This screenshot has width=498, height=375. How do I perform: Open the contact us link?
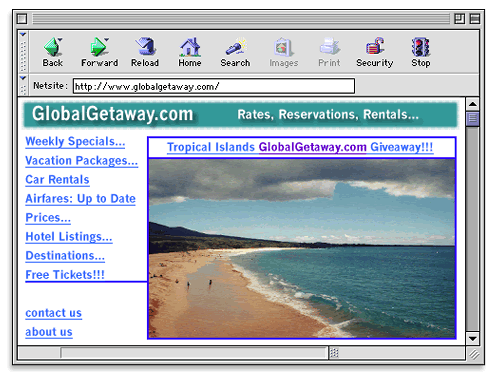[x=54, y=313]
